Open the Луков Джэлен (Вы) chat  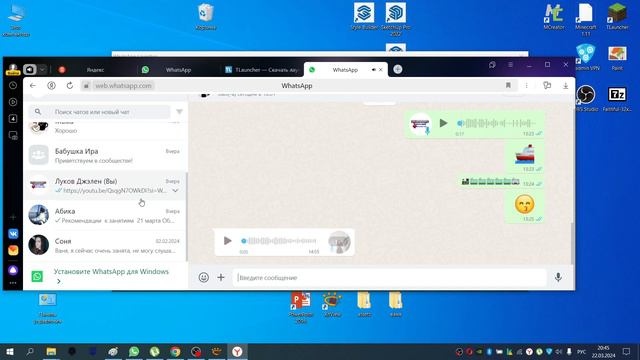[x=105, y=185]
